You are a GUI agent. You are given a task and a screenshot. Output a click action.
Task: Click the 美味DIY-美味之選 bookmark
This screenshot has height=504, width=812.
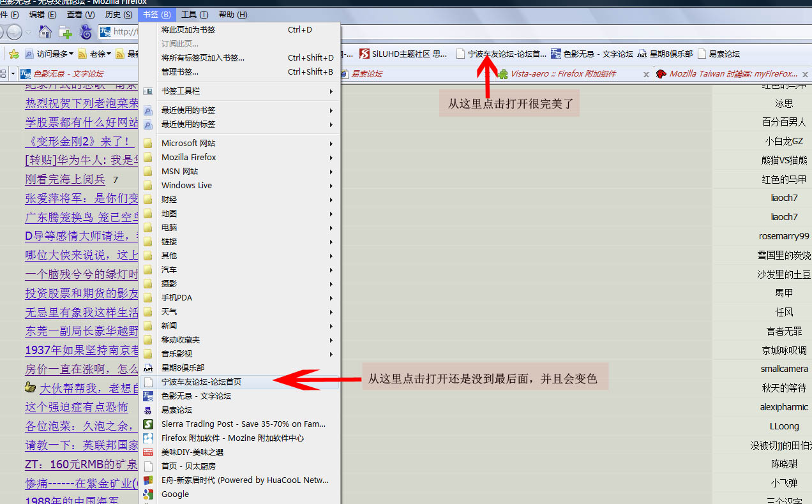point(239,452)
